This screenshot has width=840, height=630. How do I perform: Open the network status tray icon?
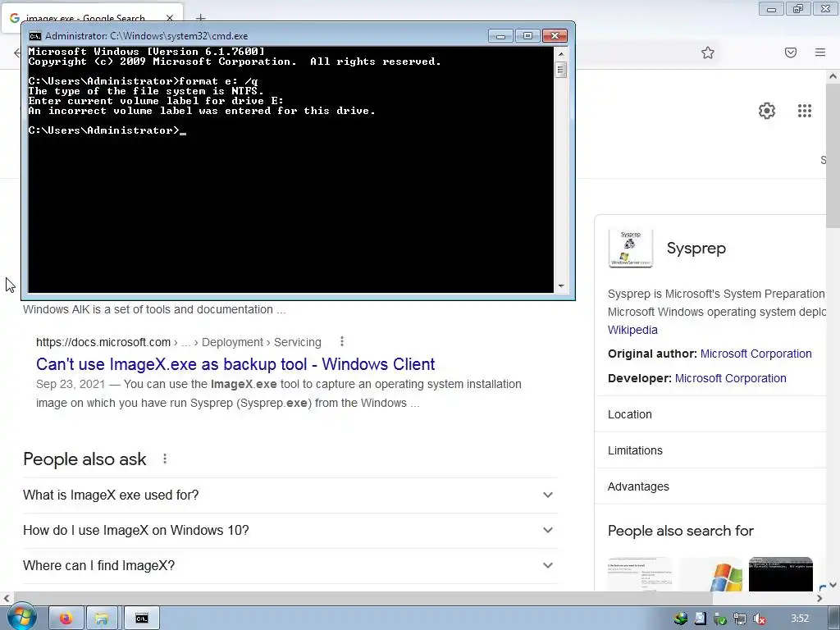[x=740, y=619]
